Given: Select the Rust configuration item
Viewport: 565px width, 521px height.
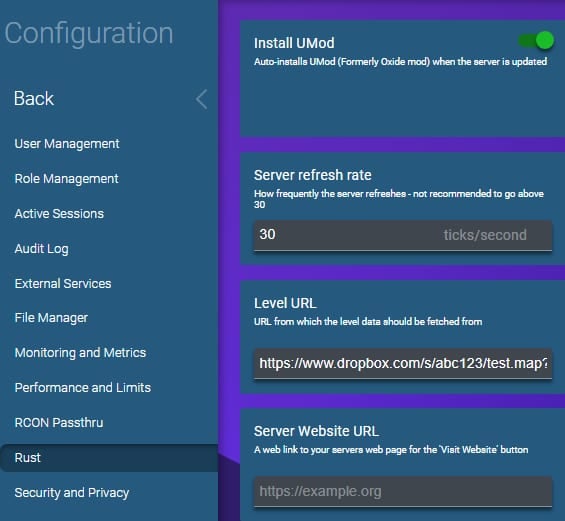Looking at the screenshot, I should [109, 458].
